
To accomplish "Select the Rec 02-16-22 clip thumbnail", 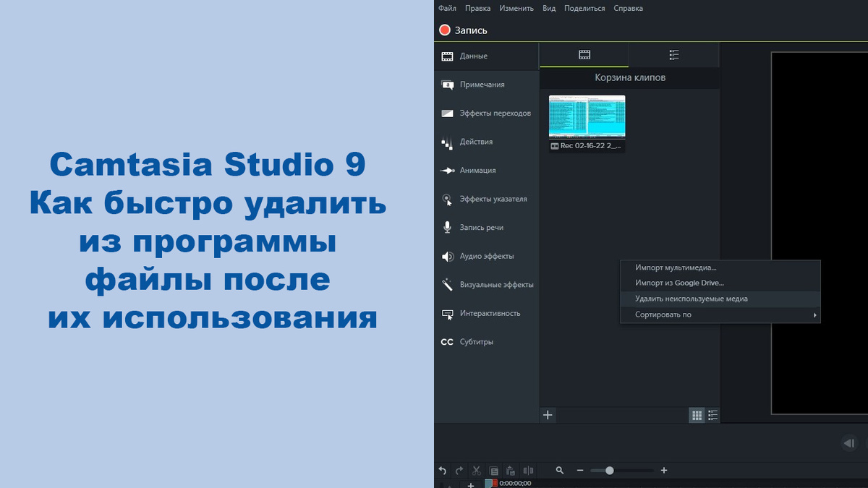I will (587, 117).
